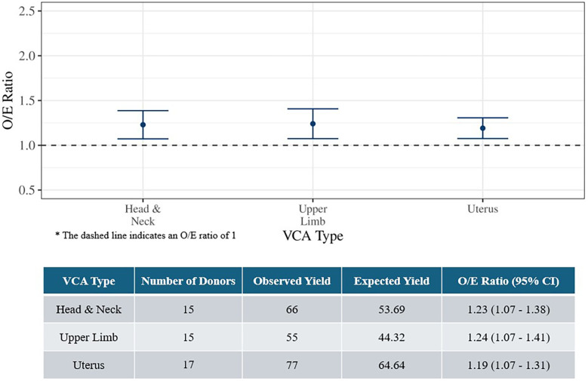The height and width of the screenshot is (381, 588).
Task: Click the O/E Ratio (95% CI) header
Action: point(509,281)
